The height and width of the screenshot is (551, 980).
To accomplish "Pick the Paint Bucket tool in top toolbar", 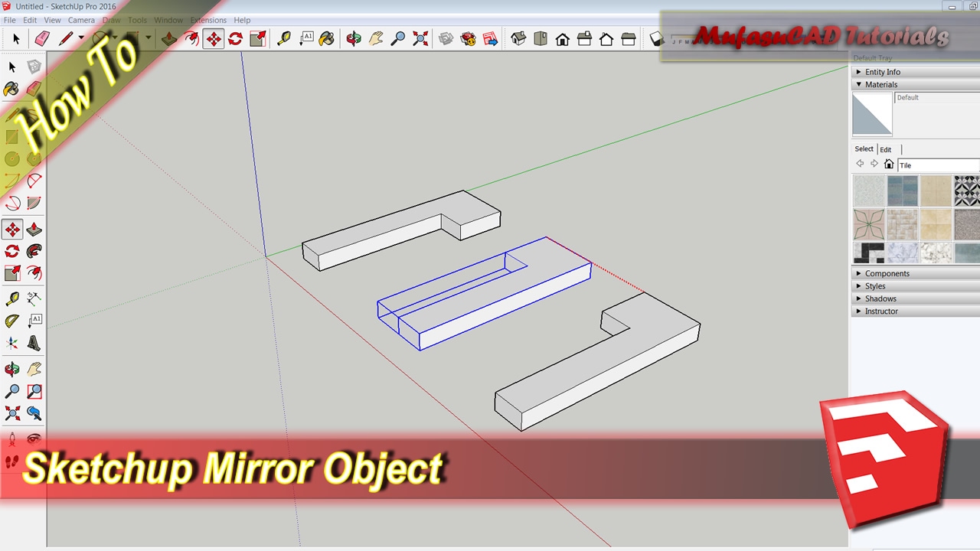I will click(x=327, y=38).
